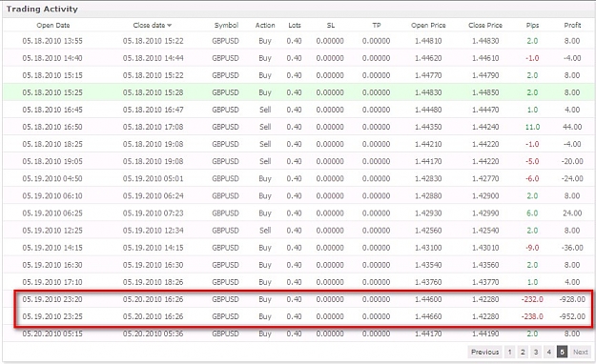Select open date 05.19.2010 23:20
This screenshot has height=364, width=596.
[x=52, y=299]
